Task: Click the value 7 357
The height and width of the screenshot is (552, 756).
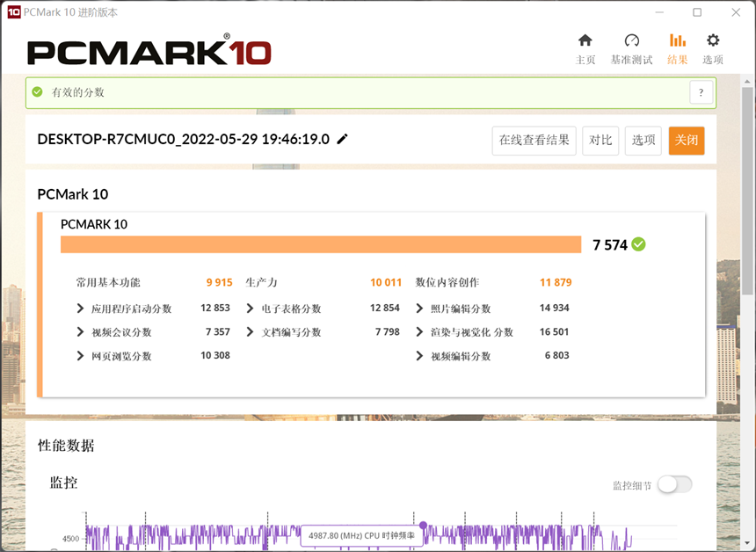Action: (218, 331)
